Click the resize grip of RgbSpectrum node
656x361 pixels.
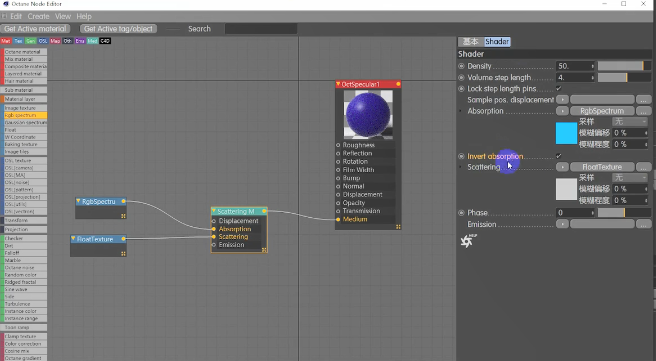pyautogui.click(x=123, y=216)
